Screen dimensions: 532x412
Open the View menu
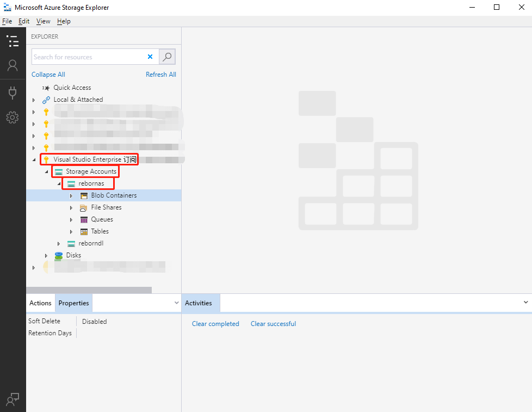tap(43, 21)
